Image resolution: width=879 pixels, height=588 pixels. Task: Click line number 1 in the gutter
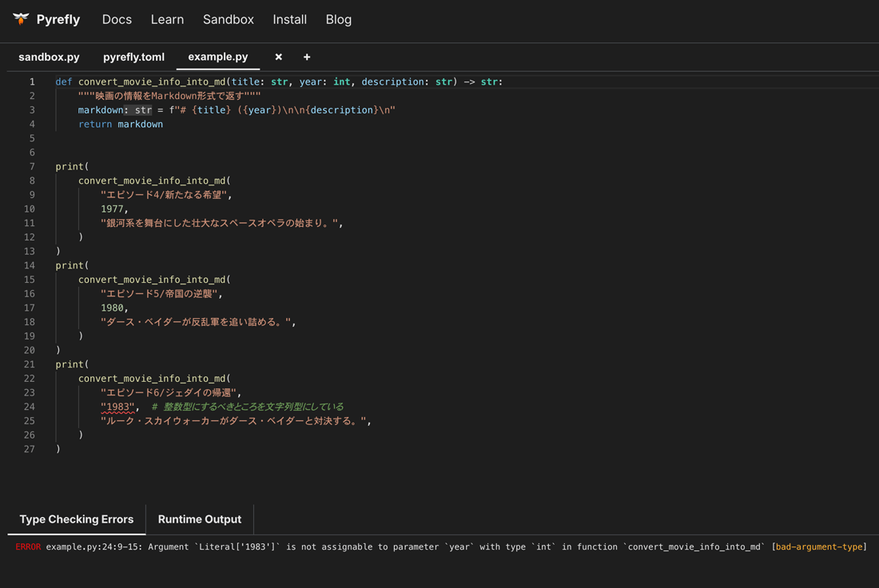tap(32, 81)
